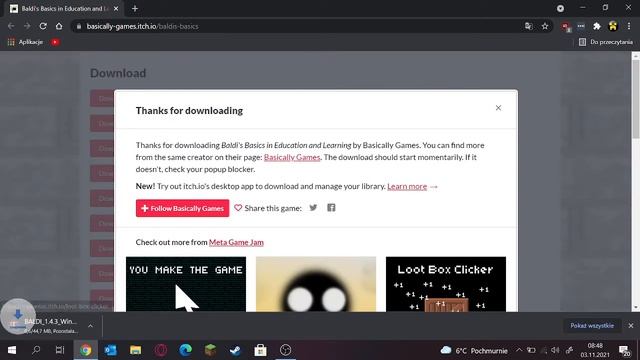Show all downloads via Pokaż wszystkie

pyautogui.click(x=592, y=326)
